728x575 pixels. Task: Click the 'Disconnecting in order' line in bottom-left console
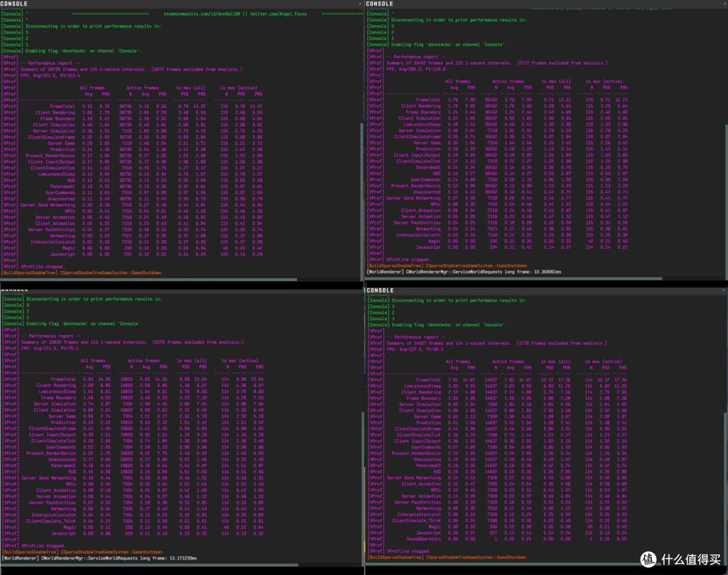[x=82, y=299]
